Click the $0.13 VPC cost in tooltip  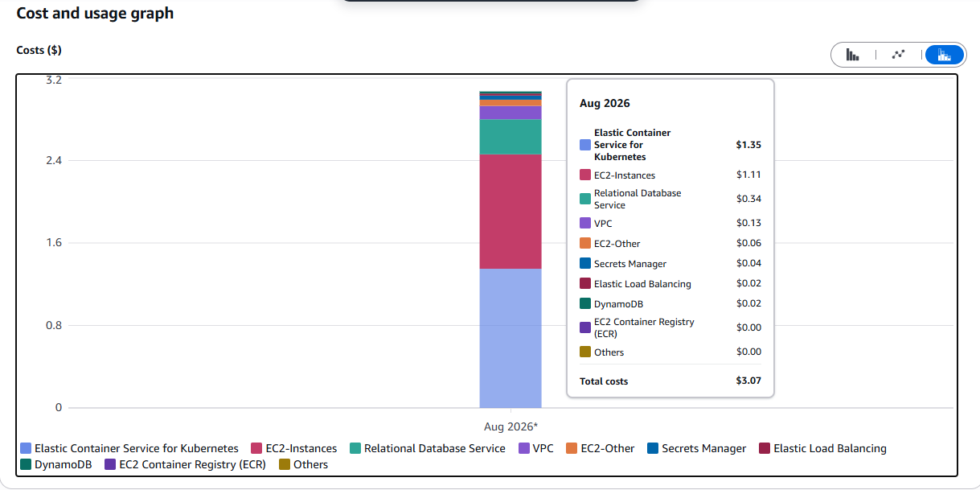(748, 223)
